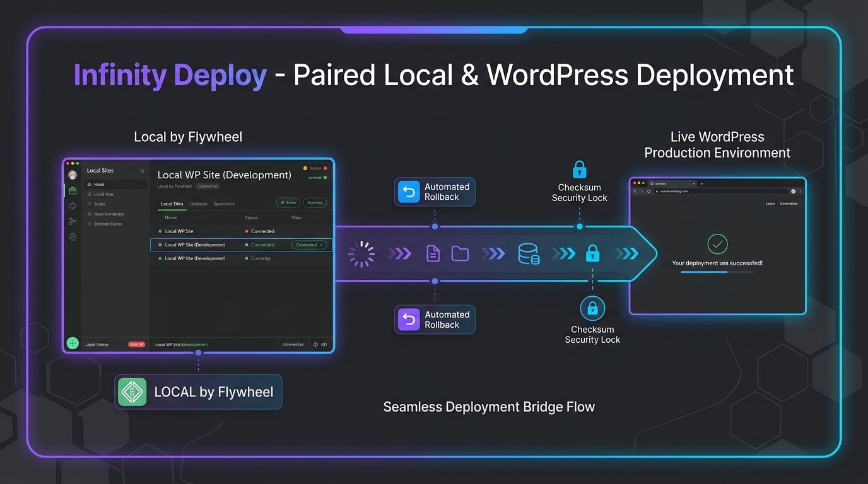Click the user avatar in Local's sidebar
The width and height of the screenshot is (868, 484).
pos(73,175)
